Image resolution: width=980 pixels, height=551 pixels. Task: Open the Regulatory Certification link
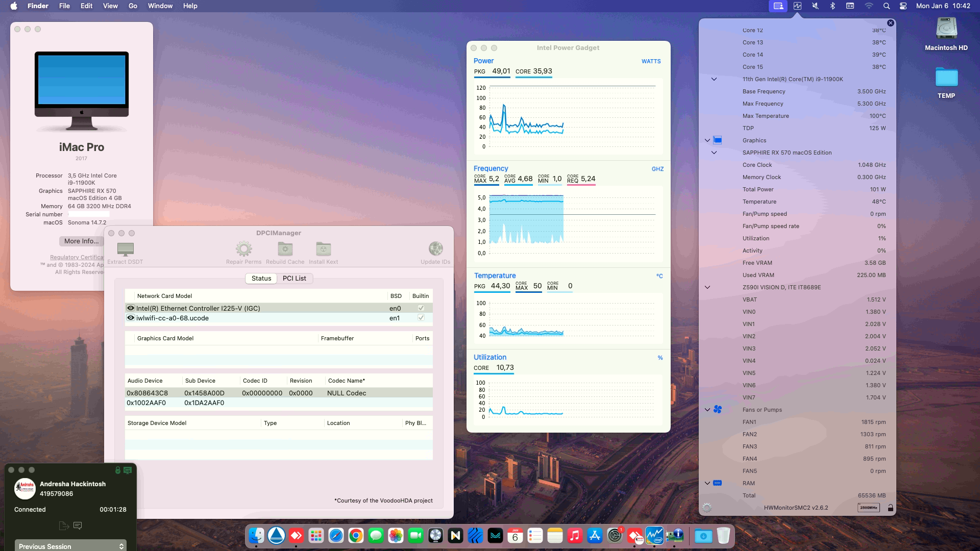(77, 257)
